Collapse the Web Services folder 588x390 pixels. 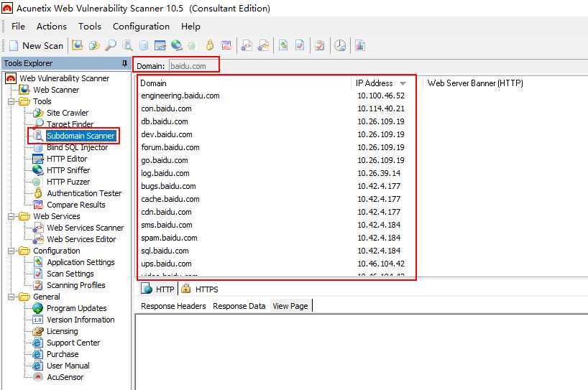[x=12, y=216]
